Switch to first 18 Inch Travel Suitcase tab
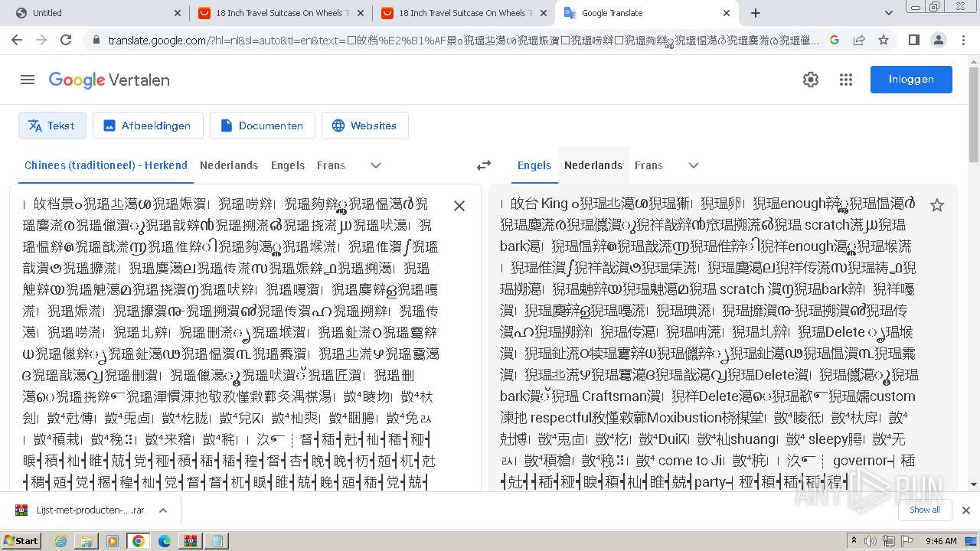The image size is (980, 551). 280,13
